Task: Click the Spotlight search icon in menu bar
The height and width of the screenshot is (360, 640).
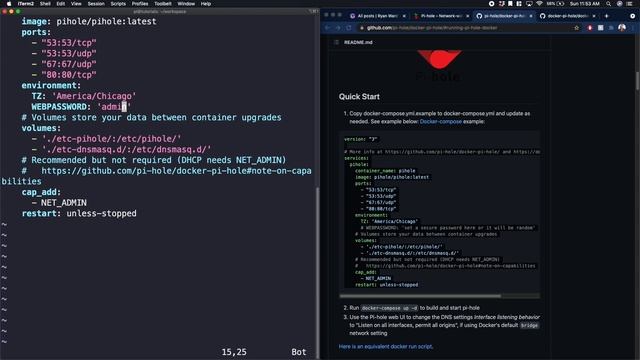Action: pyautogui.click(x=609, y=4)
